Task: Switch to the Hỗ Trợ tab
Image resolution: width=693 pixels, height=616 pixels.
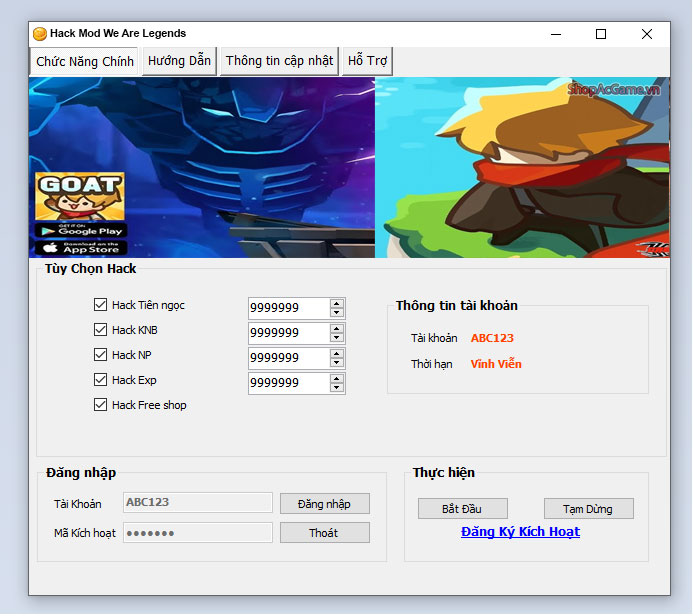Action: click(367, 61)
